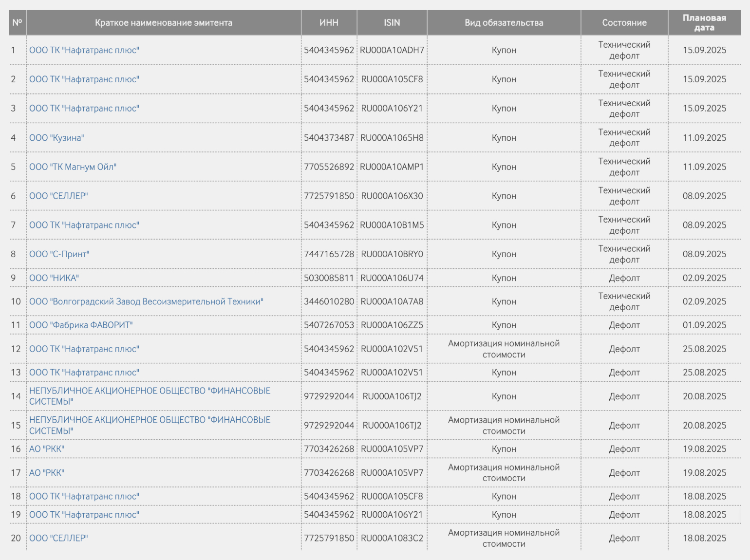Open ООО "Кузина" issuer link
Screen dimensions: 750x560
(56, 138)
